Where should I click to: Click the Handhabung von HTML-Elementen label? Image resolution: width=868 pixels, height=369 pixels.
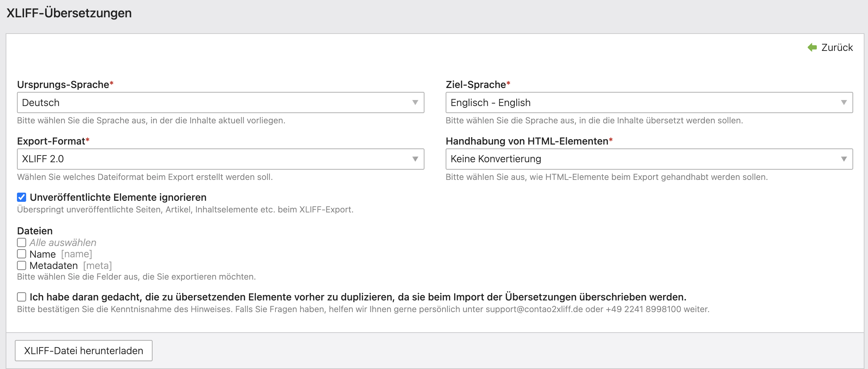pos(527,141)
